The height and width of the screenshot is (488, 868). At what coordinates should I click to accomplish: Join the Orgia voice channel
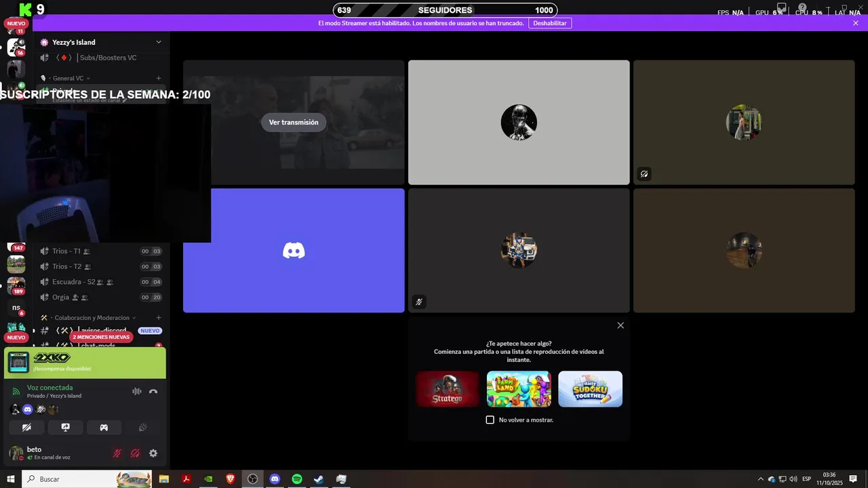[x=100, y=297]
